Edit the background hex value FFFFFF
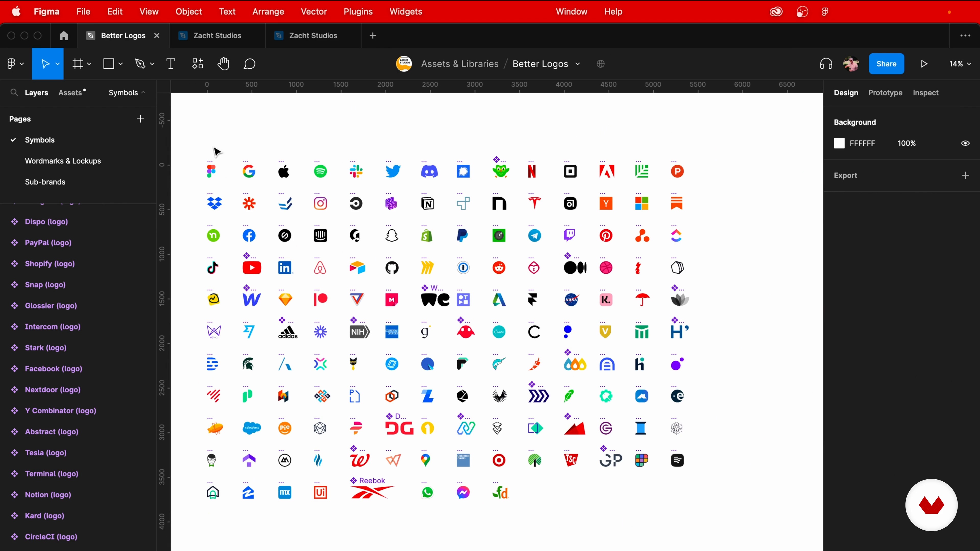The width and height of the screenshot is (980, 551). pos(862,143)
